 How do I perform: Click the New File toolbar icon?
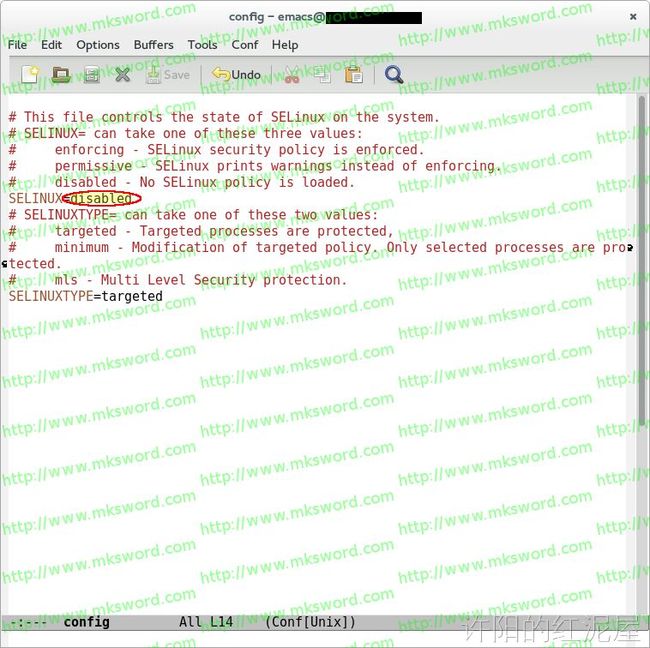[30, 75]
